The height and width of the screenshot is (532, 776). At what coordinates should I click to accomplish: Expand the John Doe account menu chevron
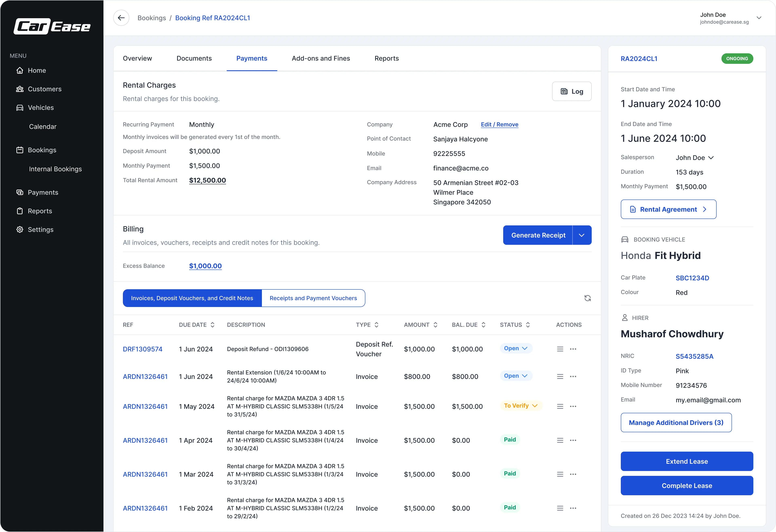pos(759,18)
